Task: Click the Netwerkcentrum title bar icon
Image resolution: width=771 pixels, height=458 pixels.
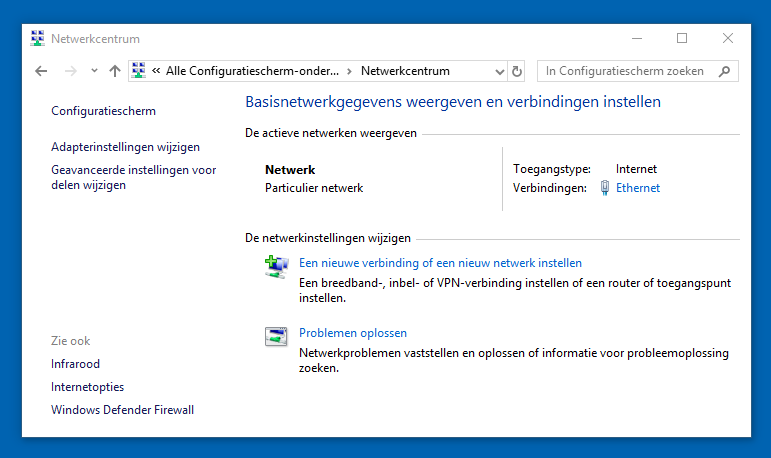Action: click(x=37, y=38)
